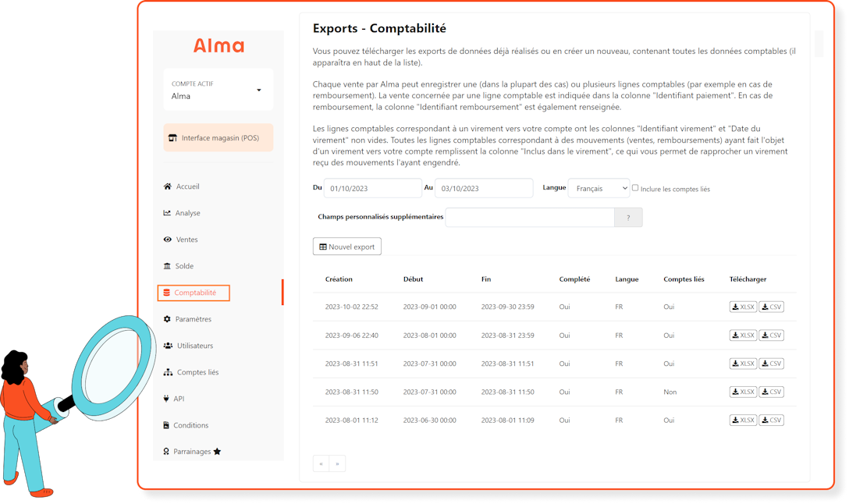The image size is (849, 504).
Task: Go to next page with » button
Action: [x=337, y=463]
